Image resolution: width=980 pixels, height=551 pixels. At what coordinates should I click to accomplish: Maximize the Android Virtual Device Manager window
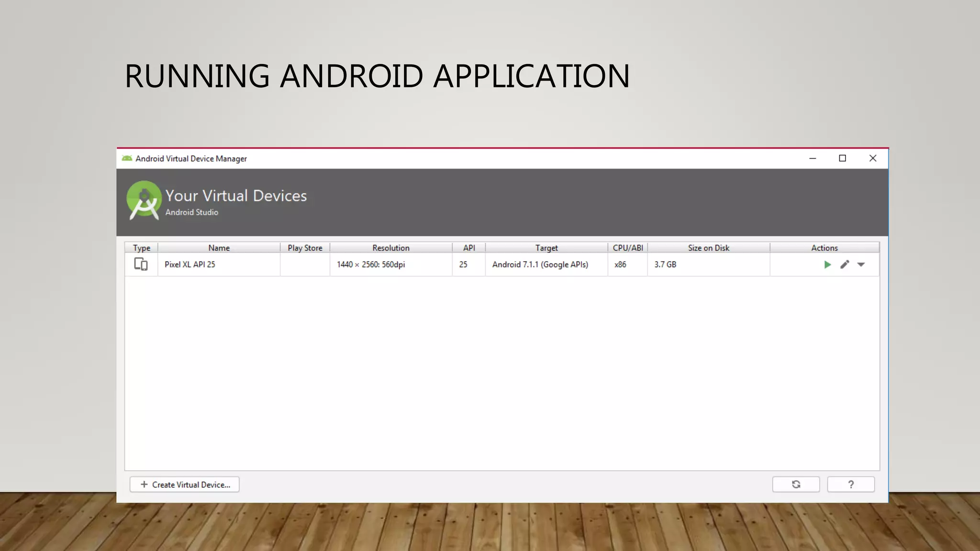pyautogui.click(x=843, y=158)
